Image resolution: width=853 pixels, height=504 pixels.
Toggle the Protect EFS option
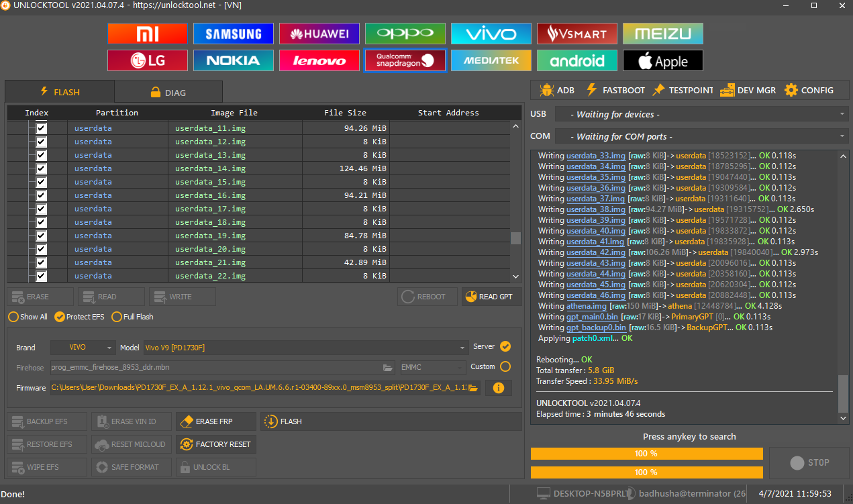[x=81, y=317]
